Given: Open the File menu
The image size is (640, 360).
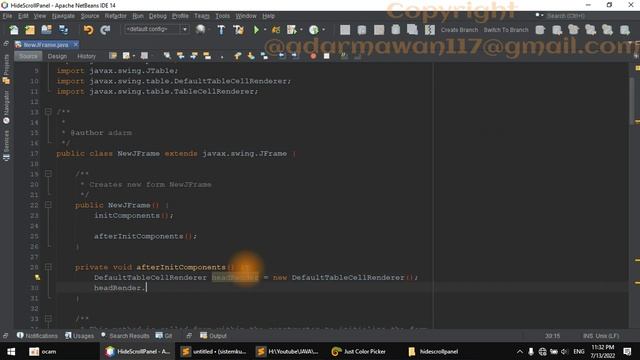Looking at the screenshot, I should 7,16.
